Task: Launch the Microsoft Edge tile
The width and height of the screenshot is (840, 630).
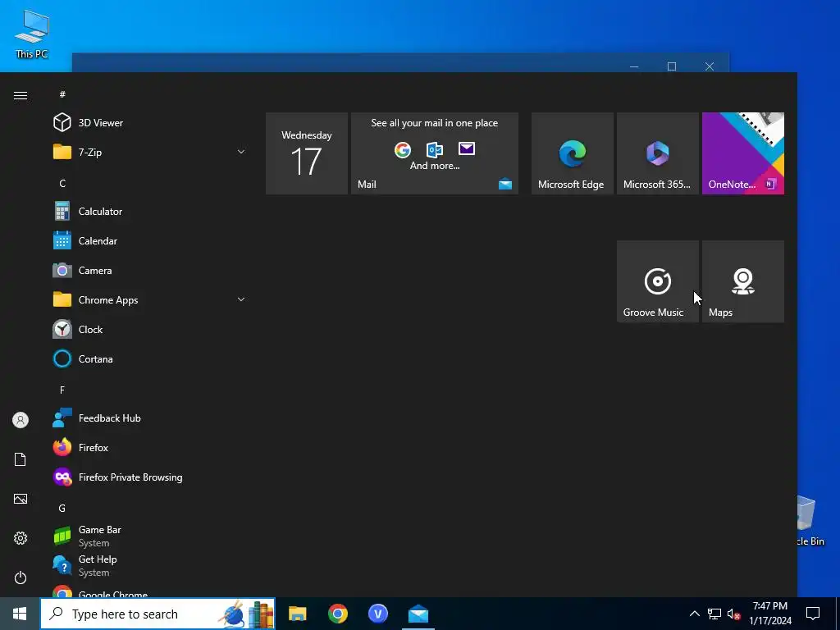Action: 572,153
